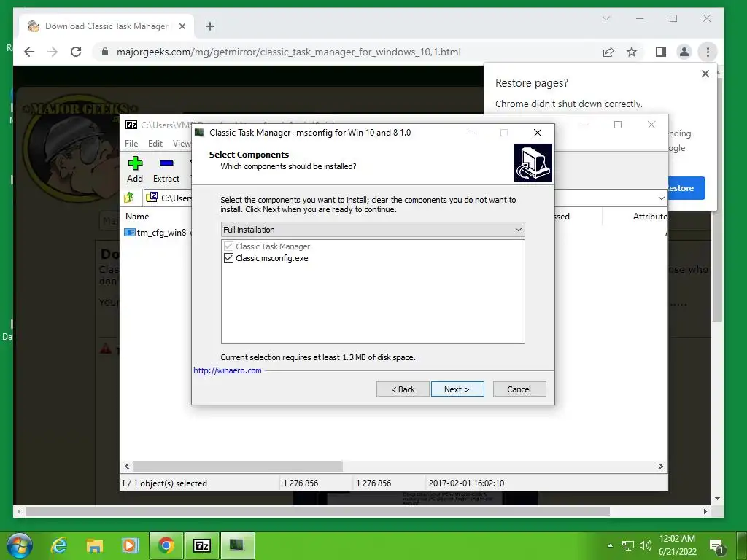The image size is (747, 560).
Task: Click 7-Zip scroll left arrow
Action: [127, 466]
